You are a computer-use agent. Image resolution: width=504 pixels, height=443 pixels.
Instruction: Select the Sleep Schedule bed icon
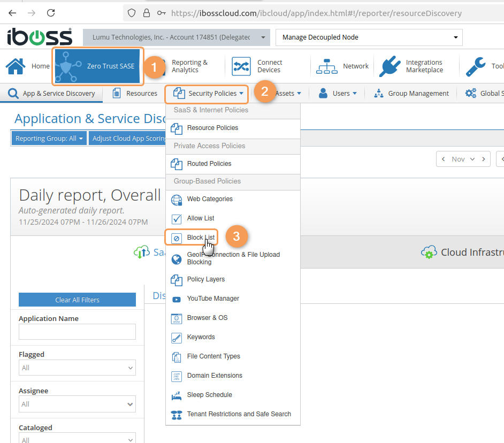pos(177,395)
